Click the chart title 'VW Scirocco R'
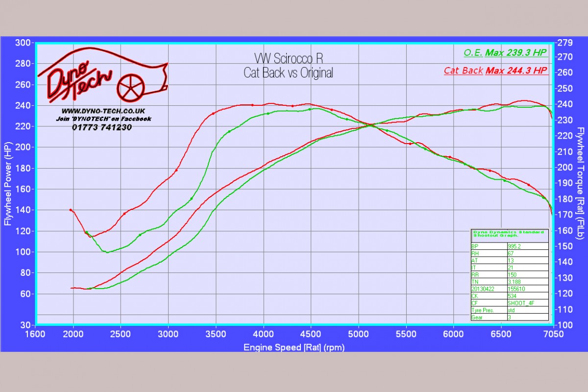Image resolution: width=588 pixels, height=392 pixels. (289, 58)
